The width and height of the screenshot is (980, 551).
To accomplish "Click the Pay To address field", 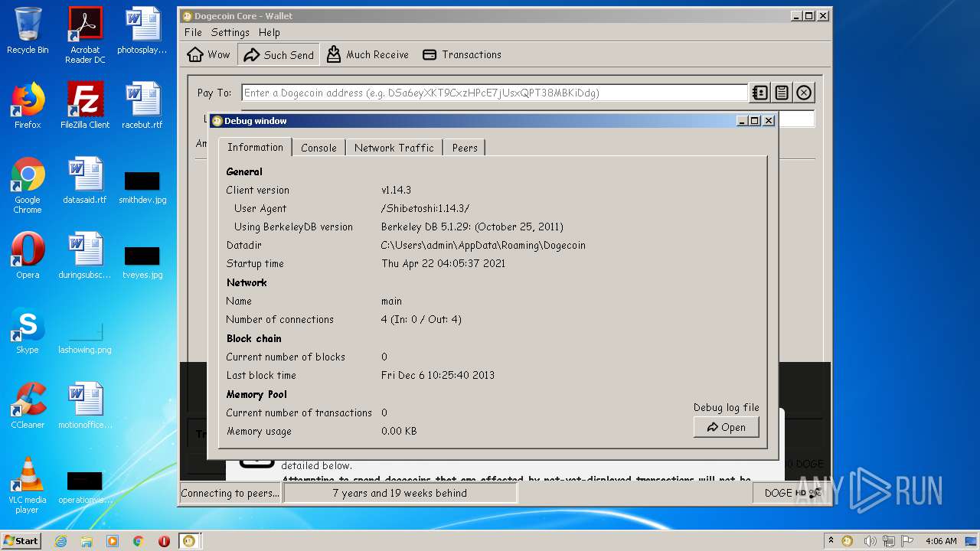I will pos(495,93).
